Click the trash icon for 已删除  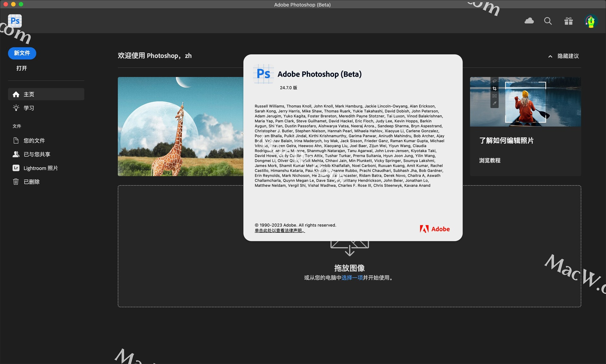pyautogui.click(x=16, y=182)
